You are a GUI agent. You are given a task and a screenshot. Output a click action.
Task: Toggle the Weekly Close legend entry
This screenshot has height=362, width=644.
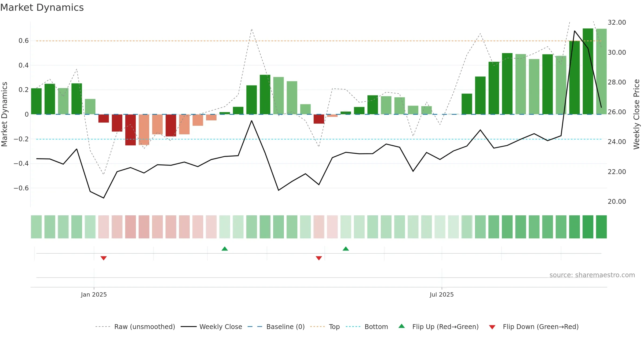[x=211, y=327]
